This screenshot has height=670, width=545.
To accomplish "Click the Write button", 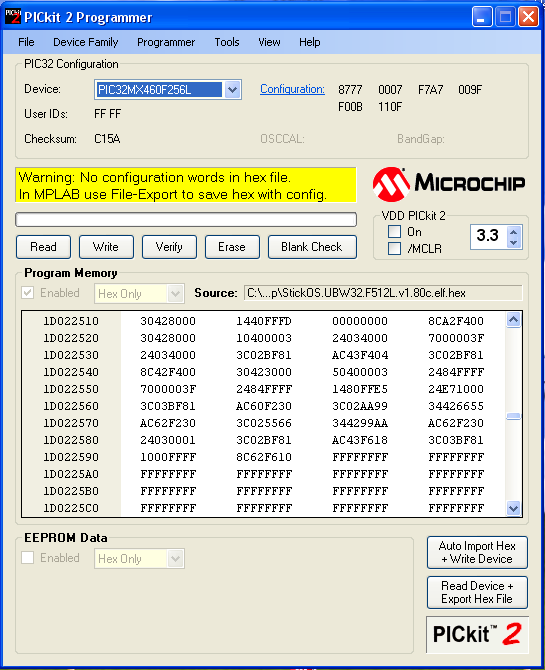I will [x=106, y=247].
